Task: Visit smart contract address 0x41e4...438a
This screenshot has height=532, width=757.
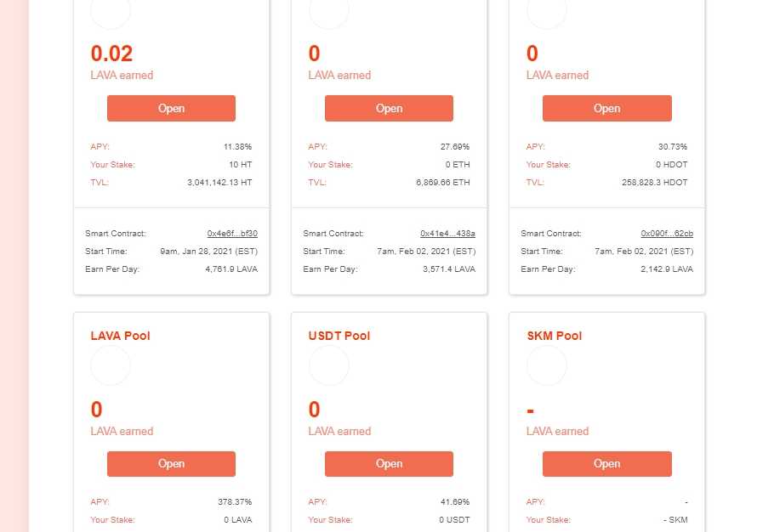Action: (x=447, y=234)
